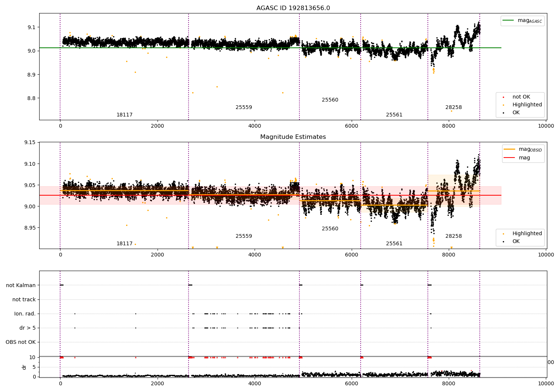Click the 'Ion. rad.' axis label
Image resolution: width=560 pixels, height=392 pixels.
coord(25,314)
